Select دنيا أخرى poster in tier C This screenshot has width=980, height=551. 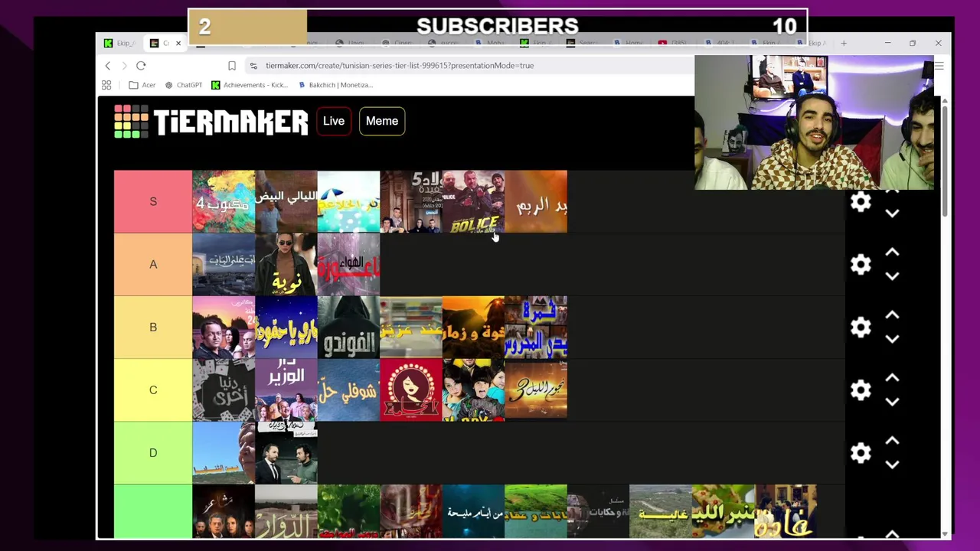224,390
